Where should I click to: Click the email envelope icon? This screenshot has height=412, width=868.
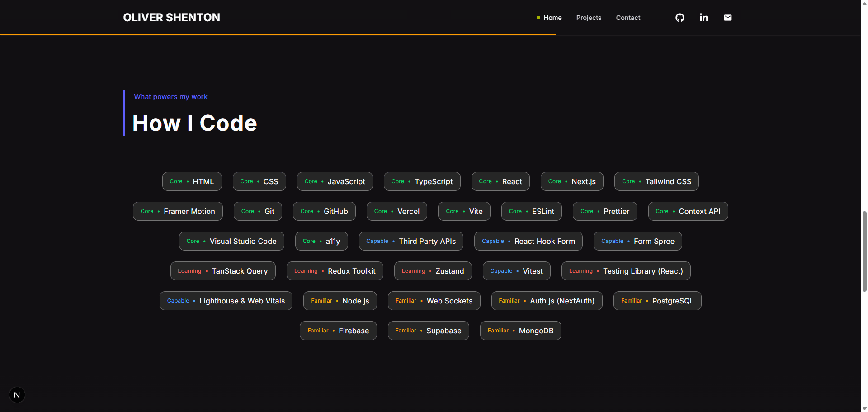coord(728,18)
